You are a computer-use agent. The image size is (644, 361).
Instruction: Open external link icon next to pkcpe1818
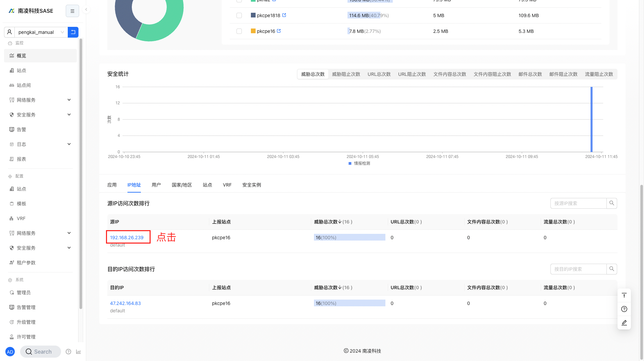[x=284, y=15]
